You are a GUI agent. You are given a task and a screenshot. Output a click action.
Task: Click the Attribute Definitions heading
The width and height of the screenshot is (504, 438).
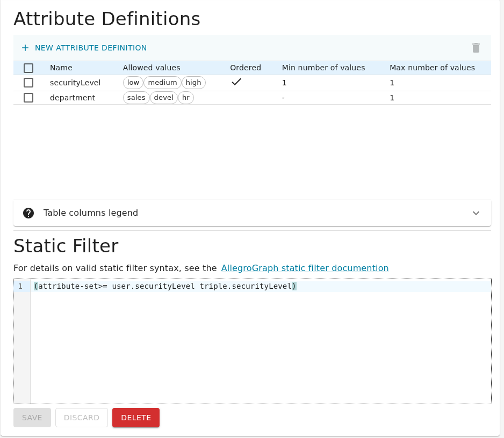tap(107, 19)
